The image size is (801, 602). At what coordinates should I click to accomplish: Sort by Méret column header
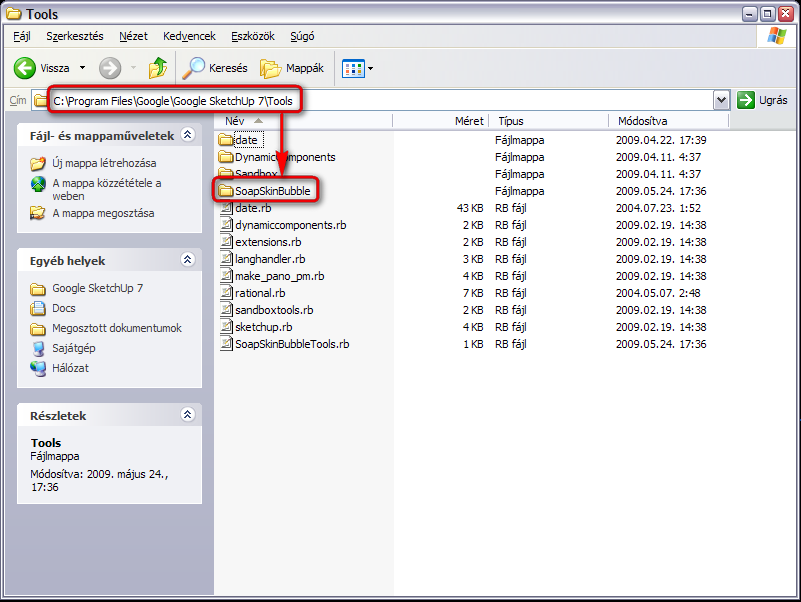[x=441, y=121]
